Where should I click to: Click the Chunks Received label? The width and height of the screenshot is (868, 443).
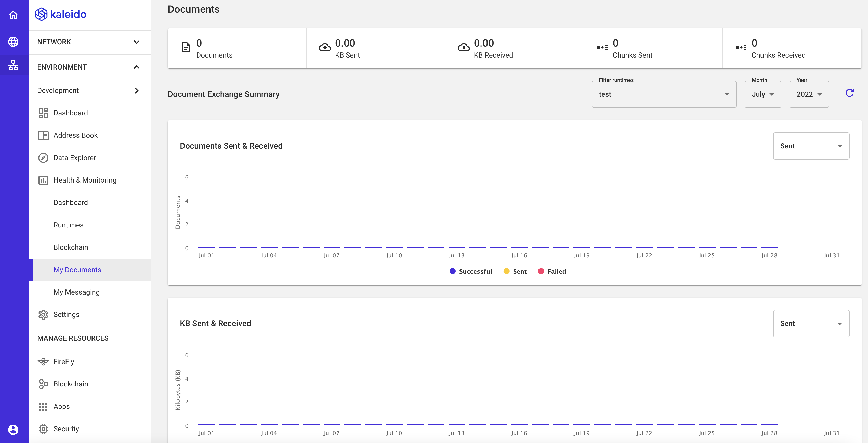[778, 55]
